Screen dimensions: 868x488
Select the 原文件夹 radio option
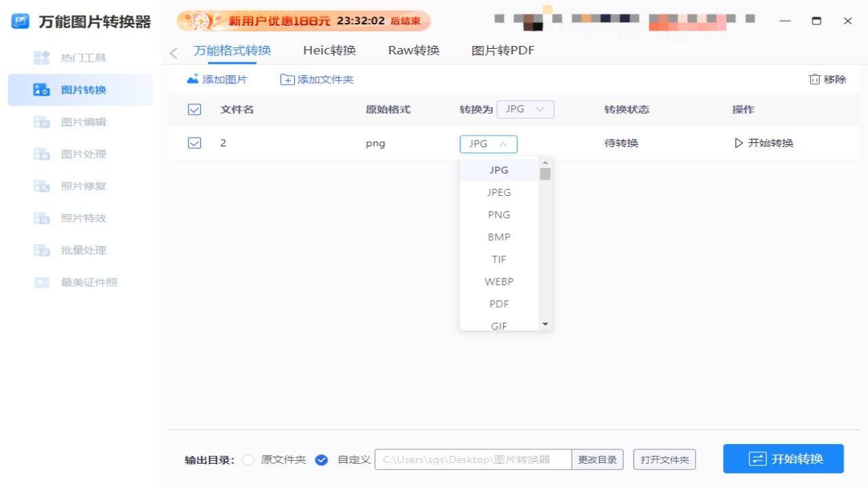(248, 460)
